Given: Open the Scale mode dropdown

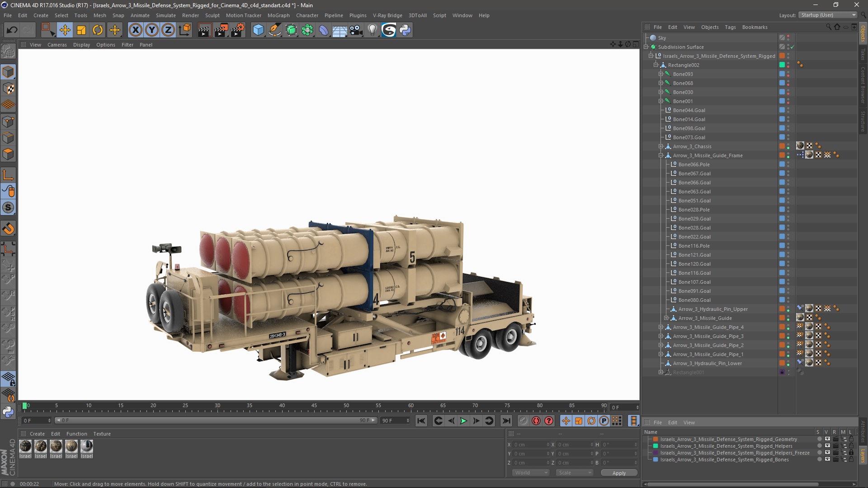Looking at the screenshot, I should 574,473.
